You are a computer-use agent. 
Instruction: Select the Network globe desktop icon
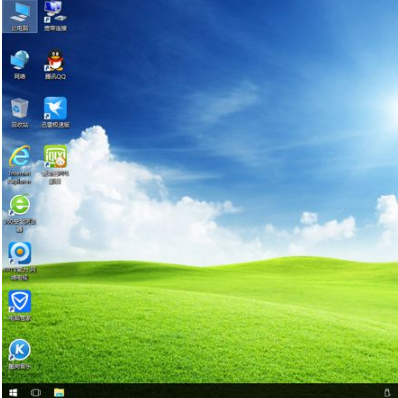[x=20, y=65]
